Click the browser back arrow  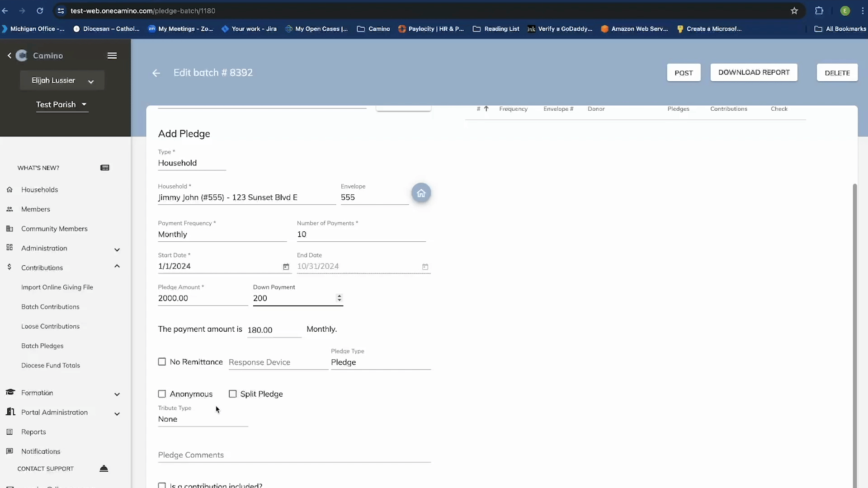pyautogui.click(x=5, y=10)
